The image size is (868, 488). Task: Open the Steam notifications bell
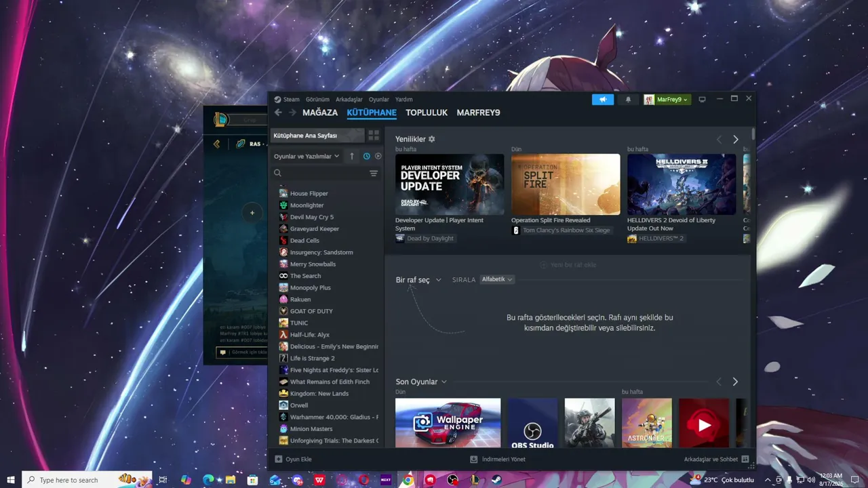(628, 100)
